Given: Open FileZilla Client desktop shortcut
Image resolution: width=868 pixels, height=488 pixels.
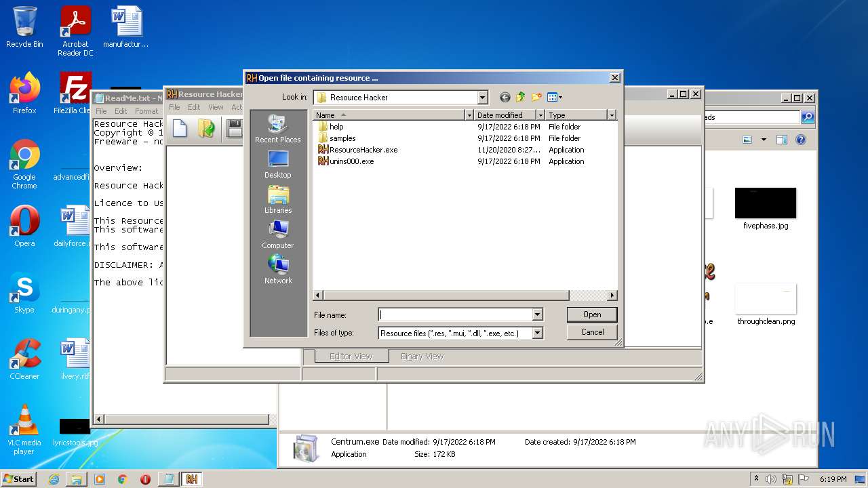Looking at the screenshot, I should tap(73, 94).
